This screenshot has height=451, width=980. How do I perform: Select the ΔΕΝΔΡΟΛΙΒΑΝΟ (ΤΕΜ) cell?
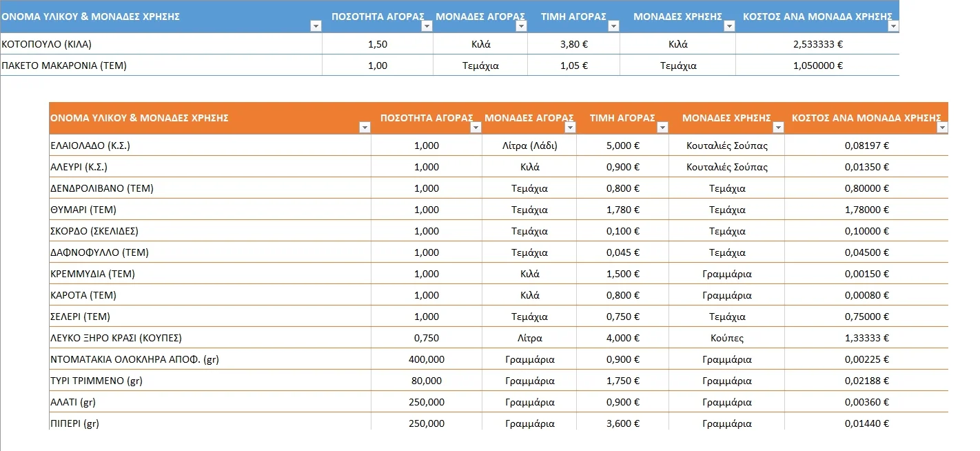click(x=210, y=188)
